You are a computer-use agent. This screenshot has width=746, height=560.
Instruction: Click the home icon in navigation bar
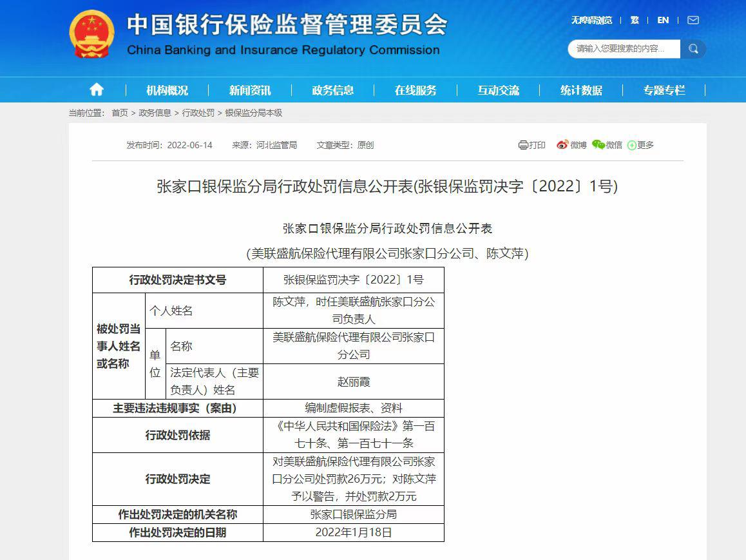point(96,90)
